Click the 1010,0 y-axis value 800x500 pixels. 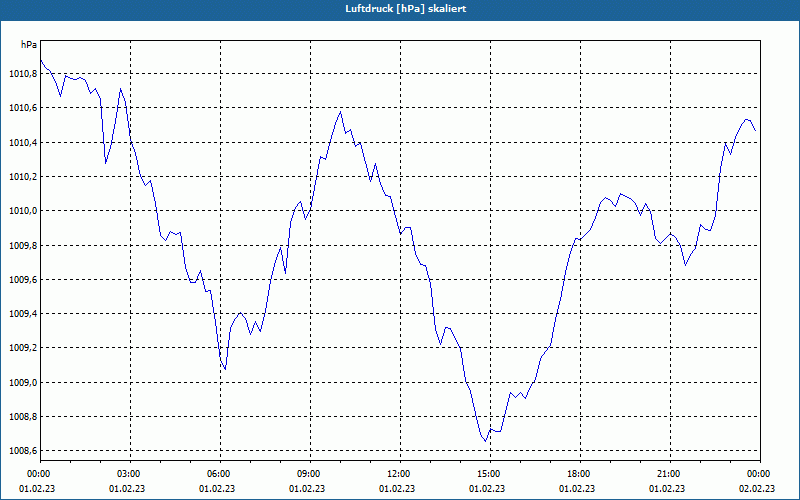(23, 211)
